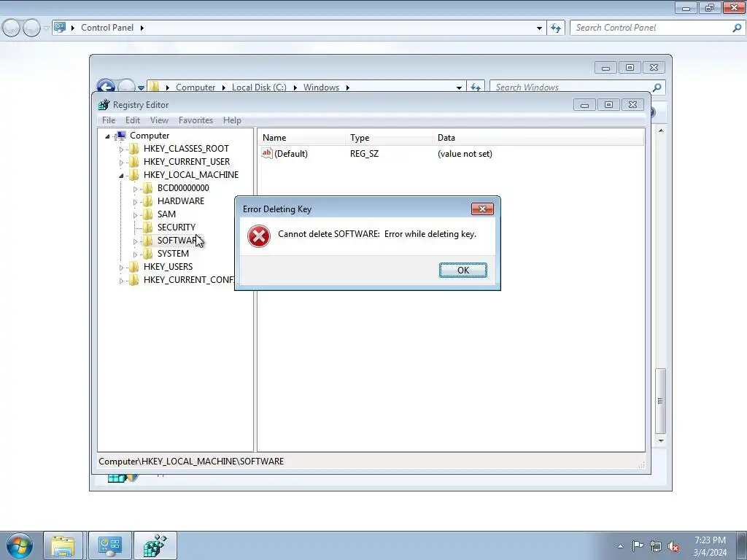This screenshot has height=560, width=747.
Task: Click Windows breadcrumb segment in explorer
Action: (321, 87)
